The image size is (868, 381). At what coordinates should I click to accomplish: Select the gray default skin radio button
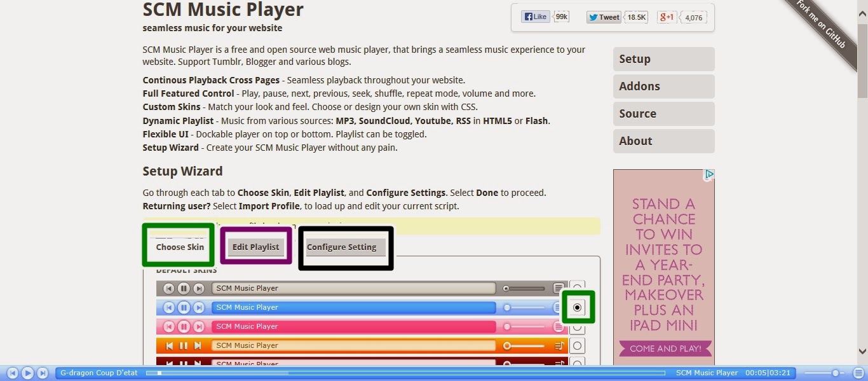(x=577, y=288)
